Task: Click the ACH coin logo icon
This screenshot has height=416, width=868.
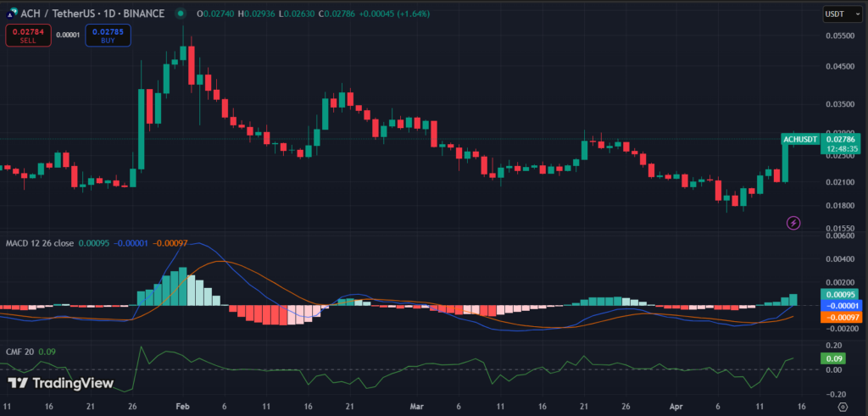Action: 11,14
